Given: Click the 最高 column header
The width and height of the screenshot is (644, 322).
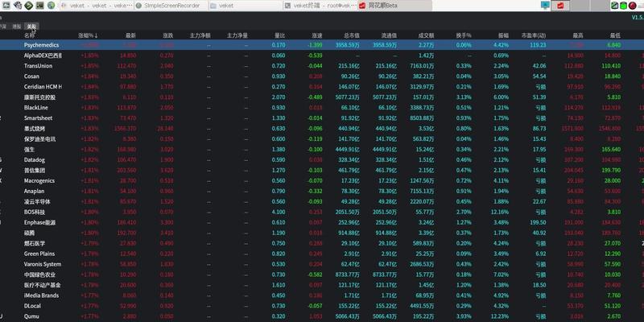Looking at the screenshot, I should click(578, 35).
